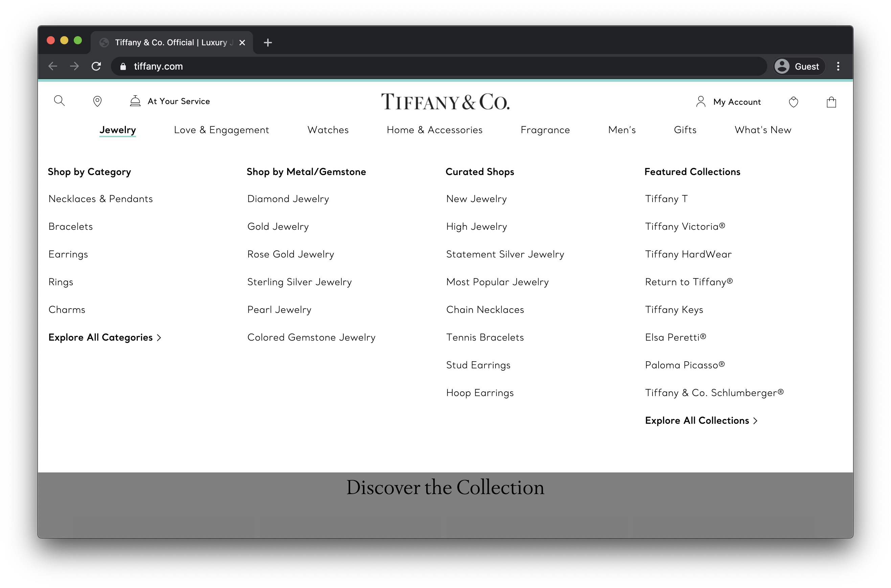The image size is (891, 588).
Task: Click the store locator pin icon
Action: click(x=97, y=102)
